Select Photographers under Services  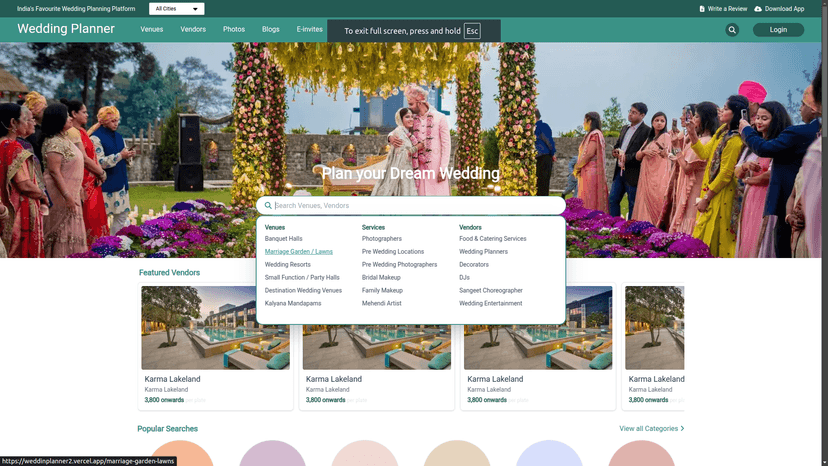[382, 239]
